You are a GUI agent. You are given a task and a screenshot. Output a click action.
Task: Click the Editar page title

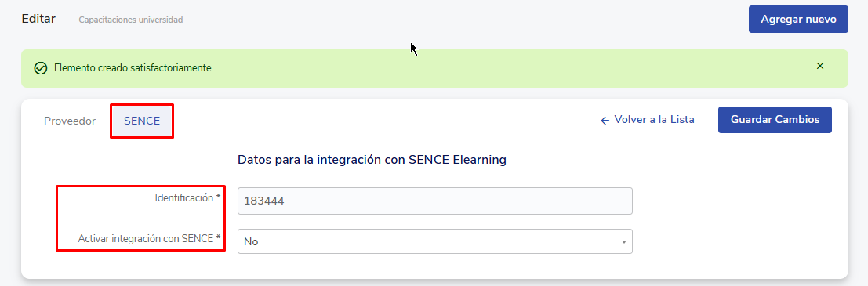[38, 19]
